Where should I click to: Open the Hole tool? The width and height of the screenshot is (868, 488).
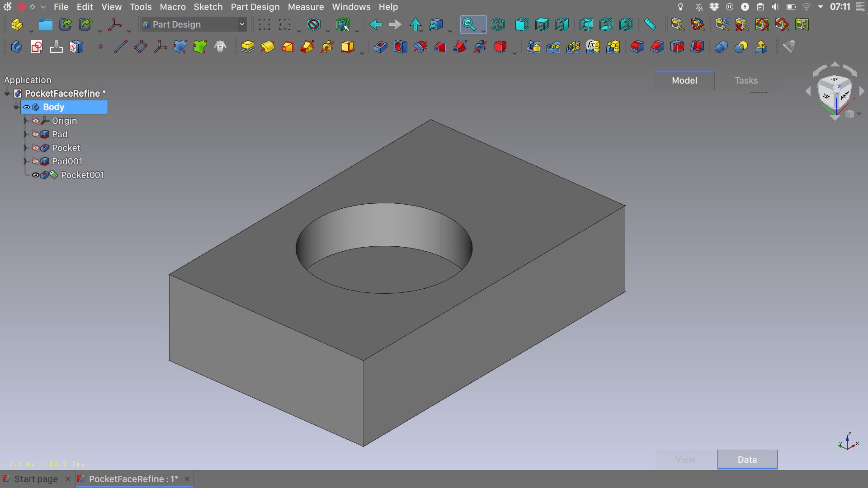pyautogui.click(x=400, y=47)
